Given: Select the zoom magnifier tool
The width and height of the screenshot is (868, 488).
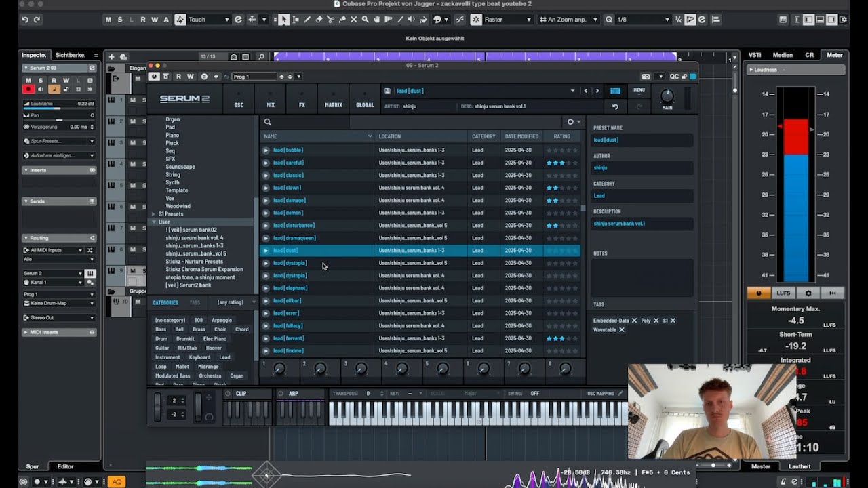Looking at the screenshot, I should pyautogui.click(x=366, y=20).
